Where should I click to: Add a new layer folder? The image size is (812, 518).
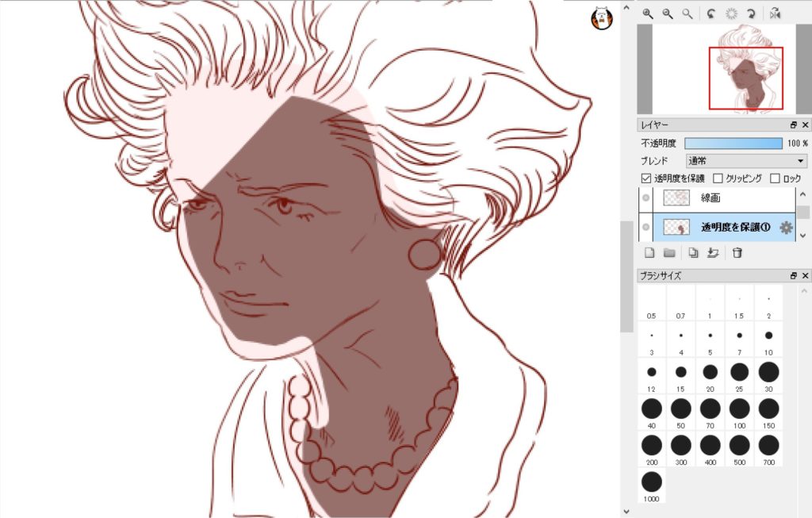pos(669,253)
